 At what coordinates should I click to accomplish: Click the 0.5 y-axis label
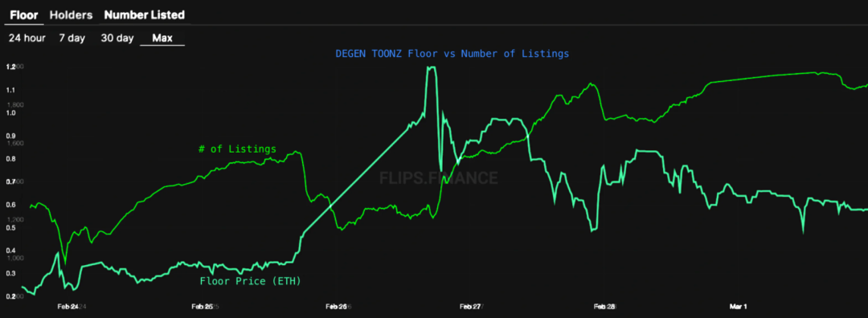[11, 228]
